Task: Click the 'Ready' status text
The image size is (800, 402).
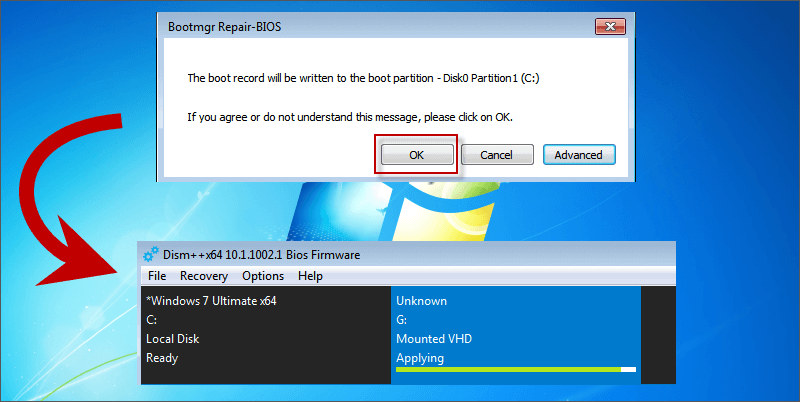Action: tap(162, 358)
